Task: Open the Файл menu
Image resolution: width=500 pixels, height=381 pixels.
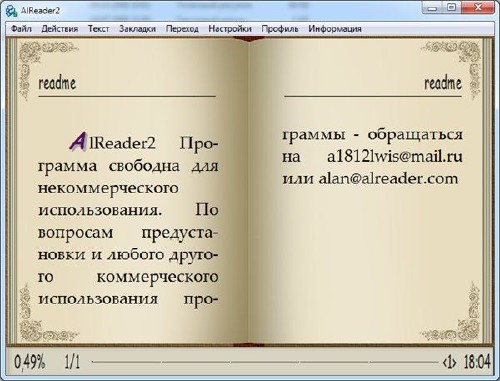Action: click(21, 29)
